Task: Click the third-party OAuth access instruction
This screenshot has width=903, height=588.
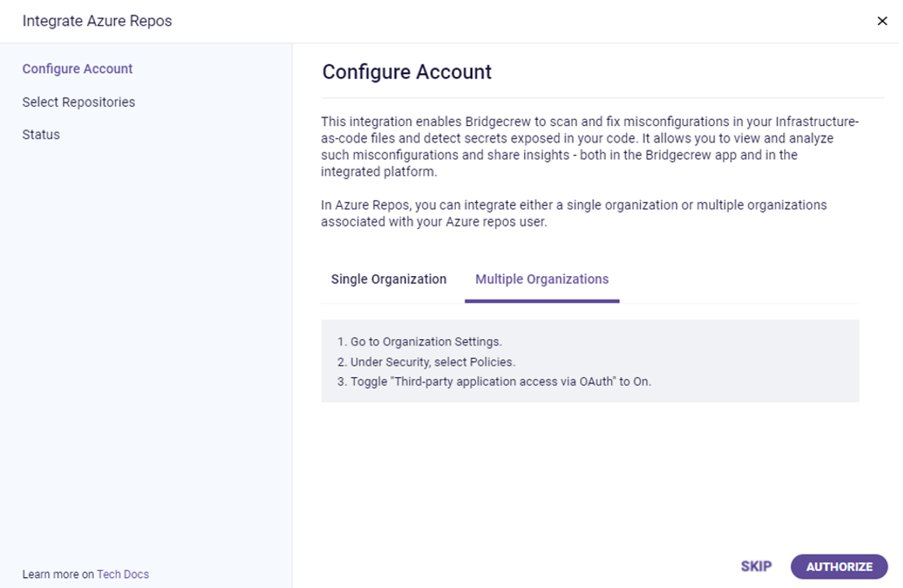Action: coord(494,382)
